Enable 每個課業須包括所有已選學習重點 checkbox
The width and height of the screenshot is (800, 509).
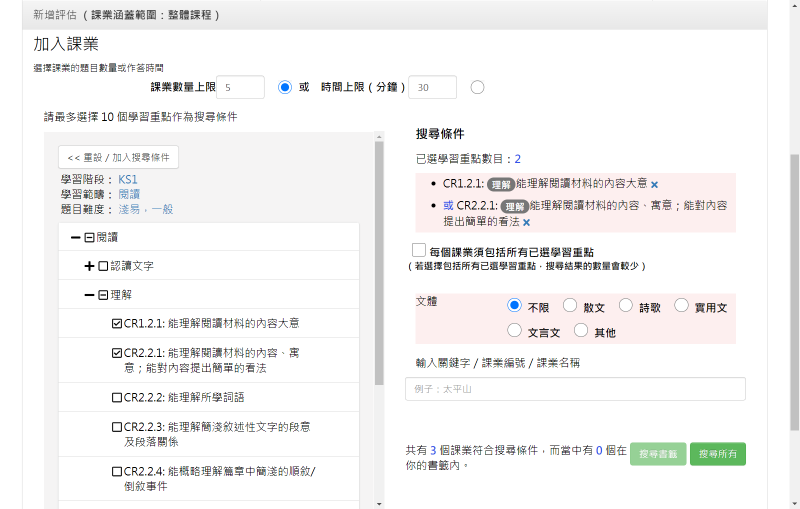419,250
